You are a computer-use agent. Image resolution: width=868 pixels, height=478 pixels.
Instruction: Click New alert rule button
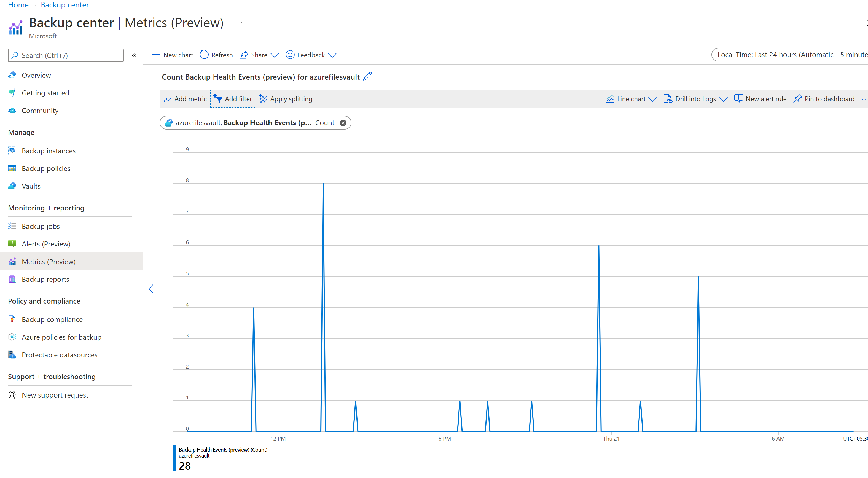click(762, 98)
